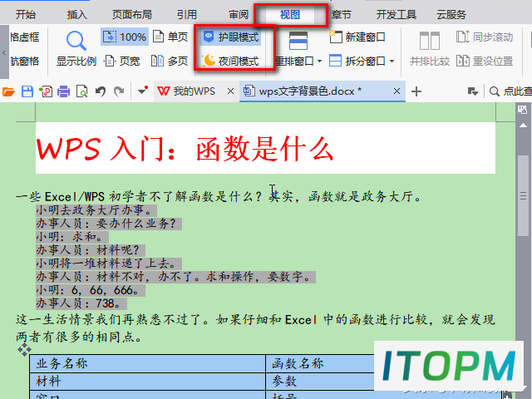Add a new document tab
The image size is (532, 399).
point(416,91)
